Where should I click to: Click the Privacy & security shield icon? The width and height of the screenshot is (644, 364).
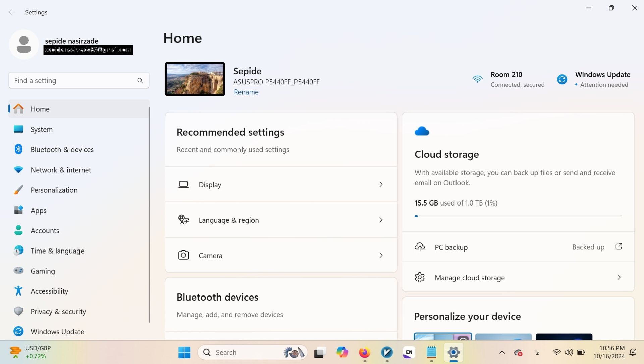coord(18,311)
